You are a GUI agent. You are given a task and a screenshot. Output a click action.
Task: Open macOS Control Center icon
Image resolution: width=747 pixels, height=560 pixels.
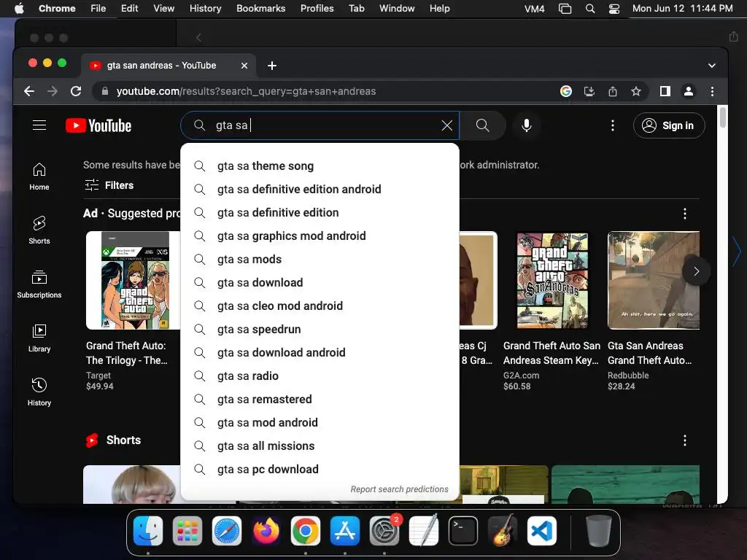(x=614, y=9)
